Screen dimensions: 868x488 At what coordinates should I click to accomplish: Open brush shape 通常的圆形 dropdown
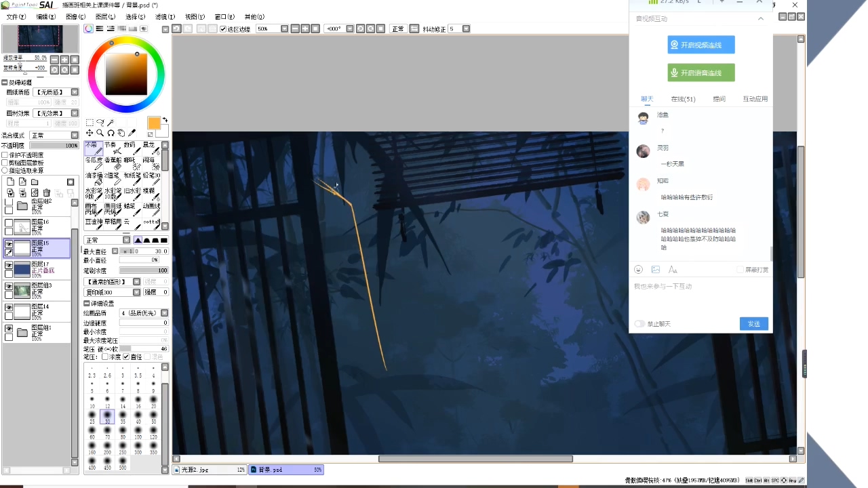point(136,281)
